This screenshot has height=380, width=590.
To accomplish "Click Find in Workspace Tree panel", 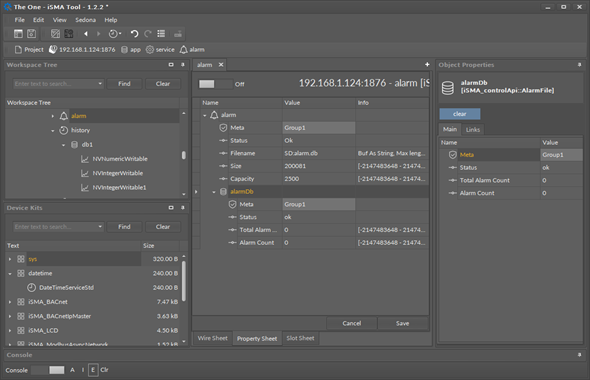I will tap(124, 84).
